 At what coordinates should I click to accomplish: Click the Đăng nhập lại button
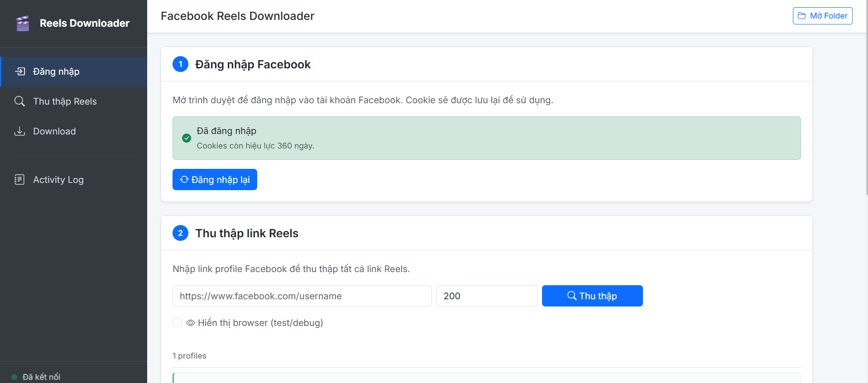pyautogui.click(x=215, y=180)
